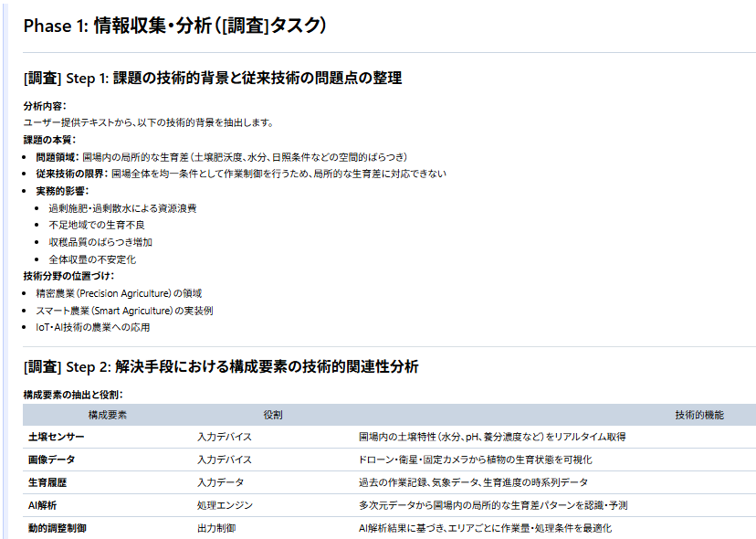
Task: Click the 画像データ table cell
Action: pos(52,460)
